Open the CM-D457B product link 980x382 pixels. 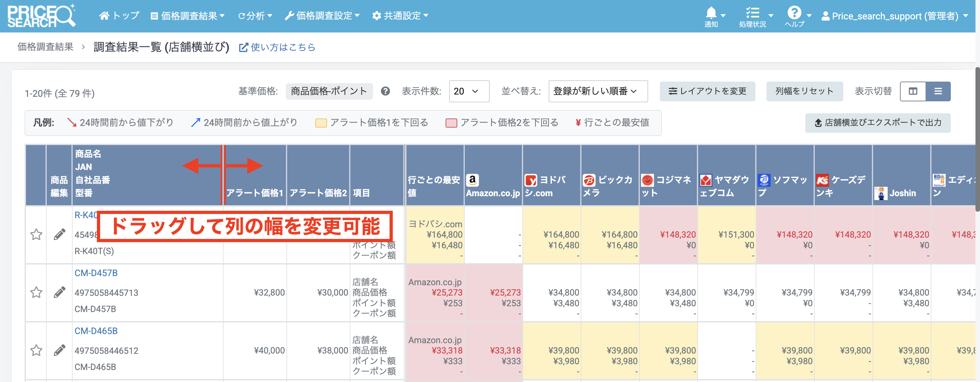[x=96, y=273]
